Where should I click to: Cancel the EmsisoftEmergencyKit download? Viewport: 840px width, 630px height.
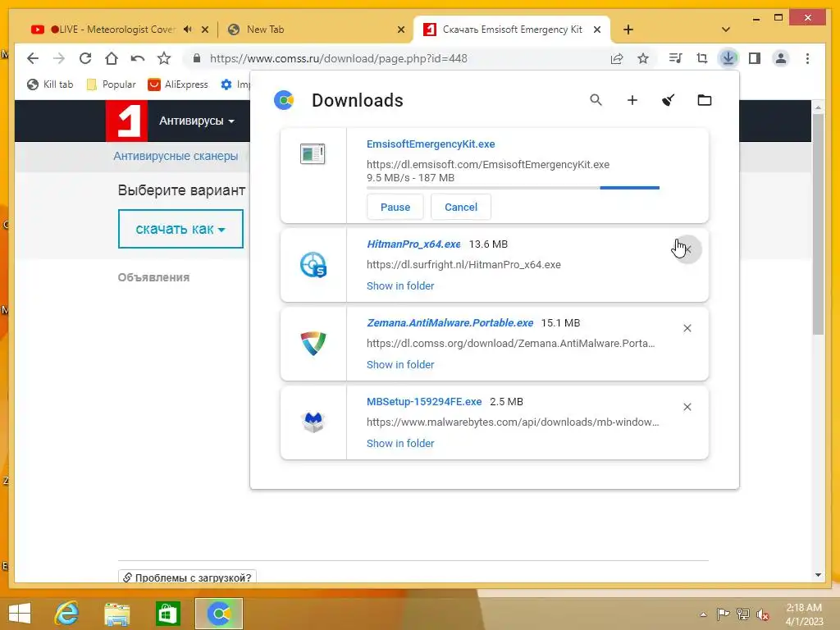[461, 207]
